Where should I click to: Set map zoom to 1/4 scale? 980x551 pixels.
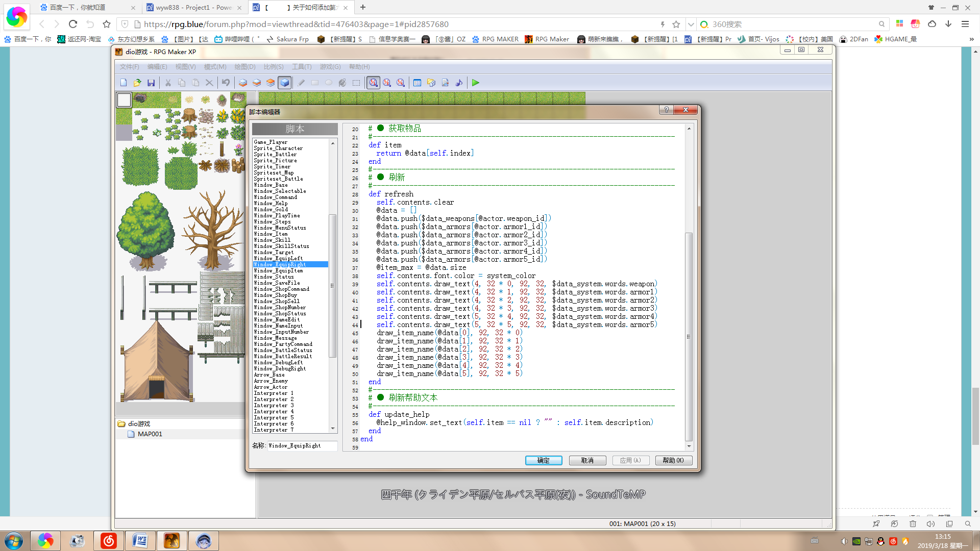[x=401, y=83]
